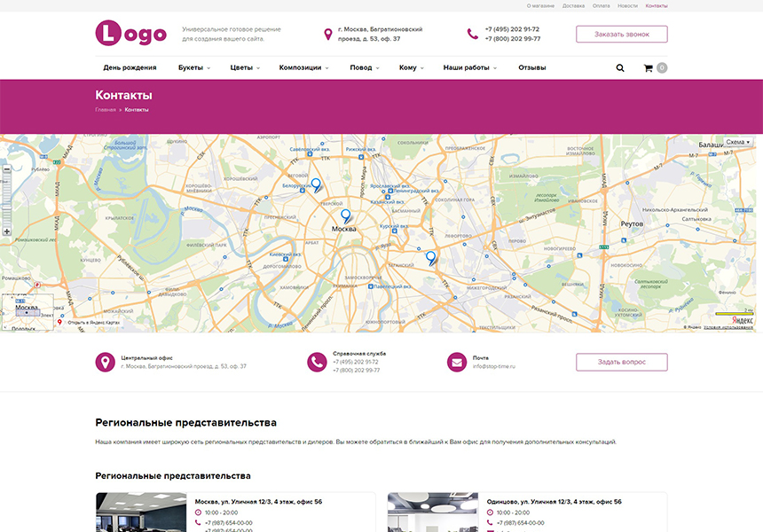The image size is (763, 532).
Task: Click the Справочная служба +7 (800) number
Action: (x=357, y=371)
